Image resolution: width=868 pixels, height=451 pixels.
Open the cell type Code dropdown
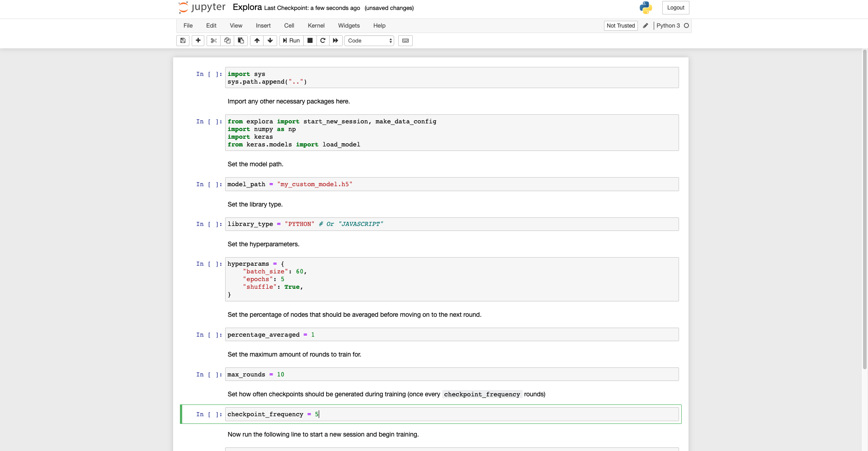[x=369, y=41]
